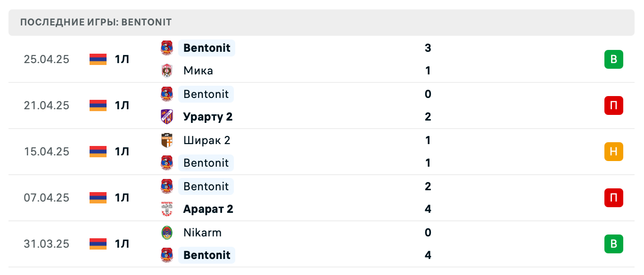
Task: Select the Nikarm team logo
Action: click(x=166, y=233)
